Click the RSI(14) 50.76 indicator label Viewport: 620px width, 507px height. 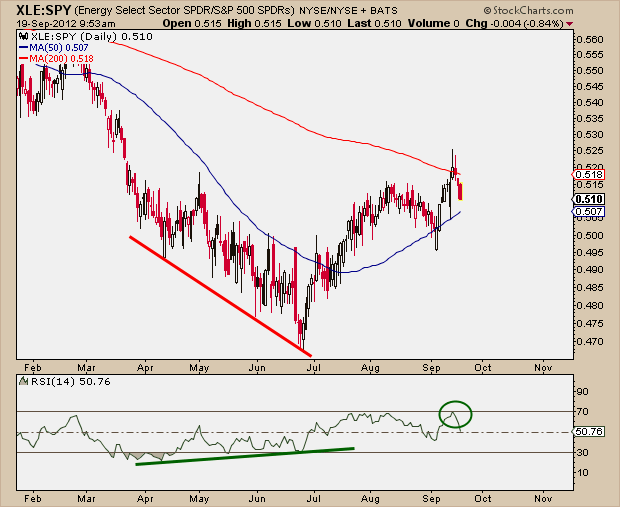[x=71, y=382]
